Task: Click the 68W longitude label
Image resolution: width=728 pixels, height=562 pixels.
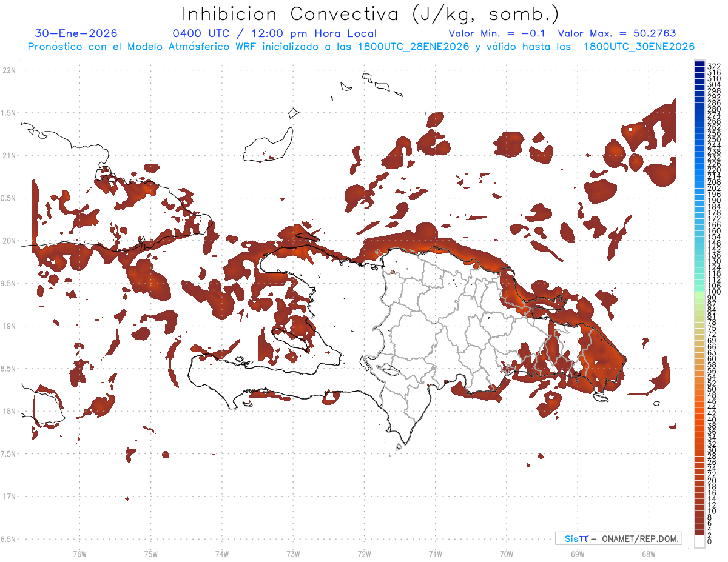Action: pyautogui.click(x=649, y=554)
